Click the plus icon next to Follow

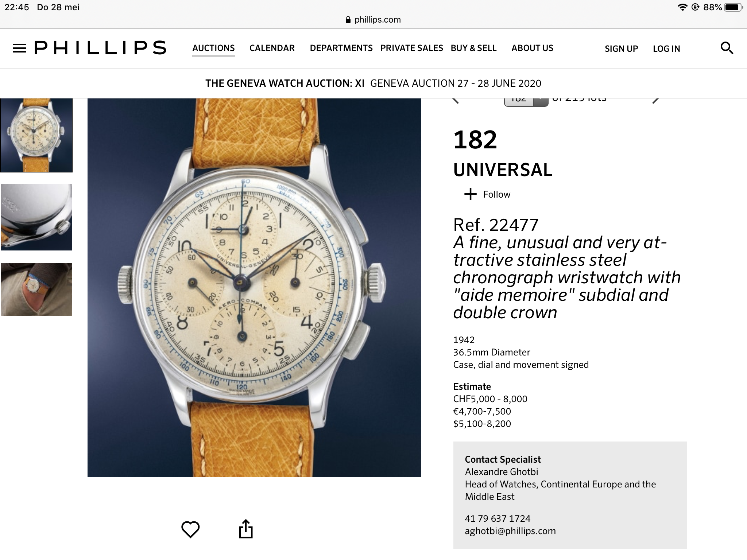pyautogui.click(x=470, y=194)
